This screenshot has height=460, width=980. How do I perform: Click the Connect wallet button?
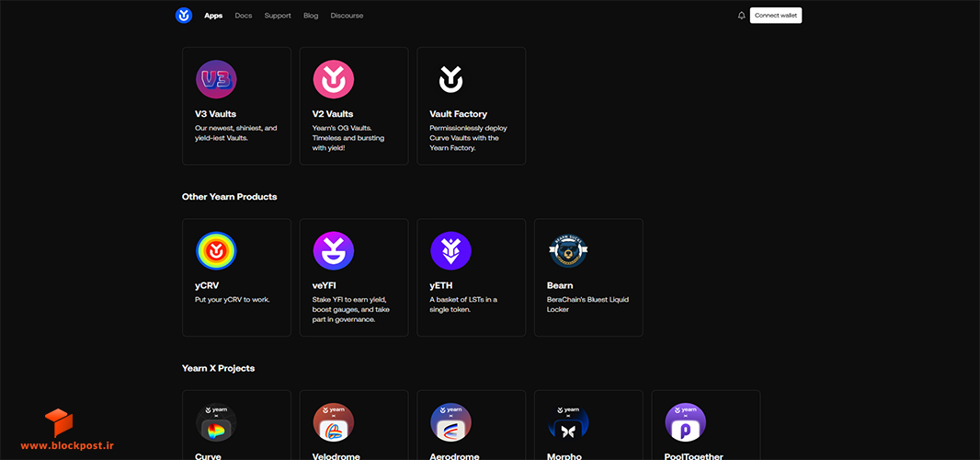[776, 16]
